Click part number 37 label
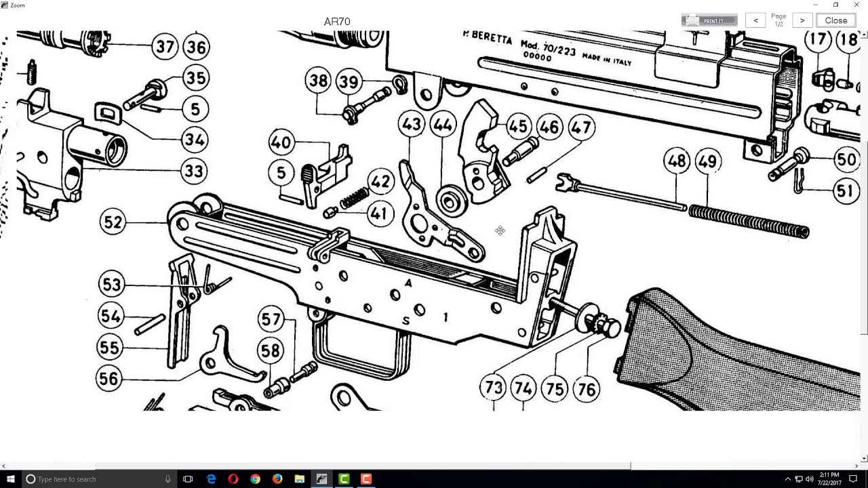The image size is (868, 488). click(165, 47)
